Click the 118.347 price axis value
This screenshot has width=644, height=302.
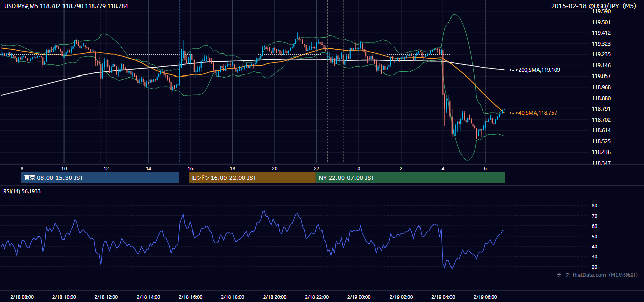tap(602, 164)
